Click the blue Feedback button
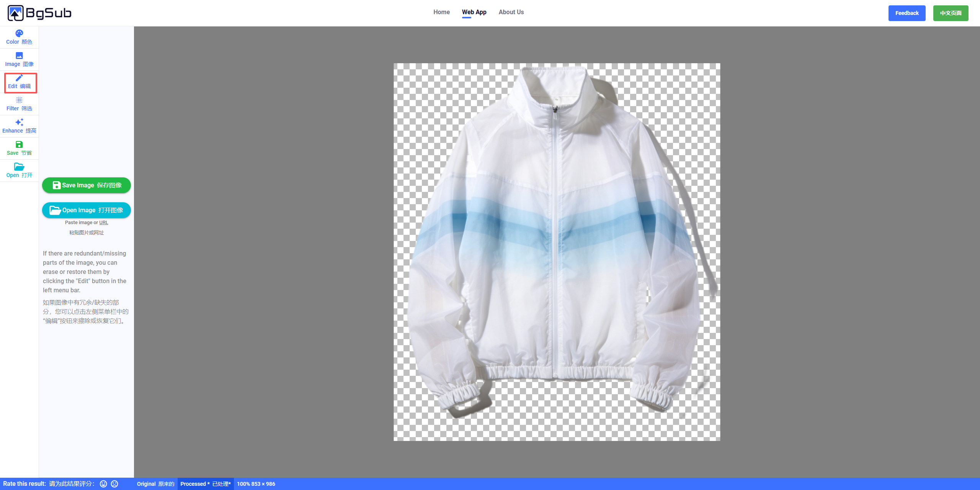The image size is (980, 490). [906, 13]
